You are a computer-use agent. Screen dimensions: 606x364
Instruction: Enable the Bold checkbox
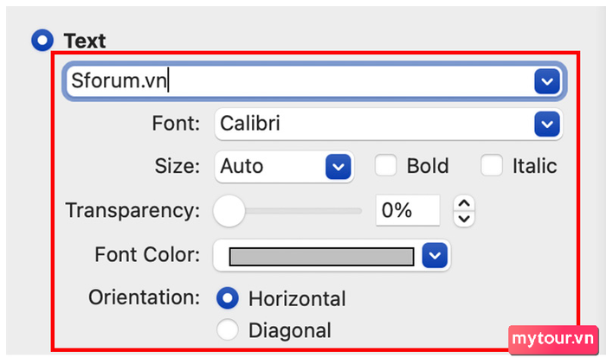tap(386, 166)
